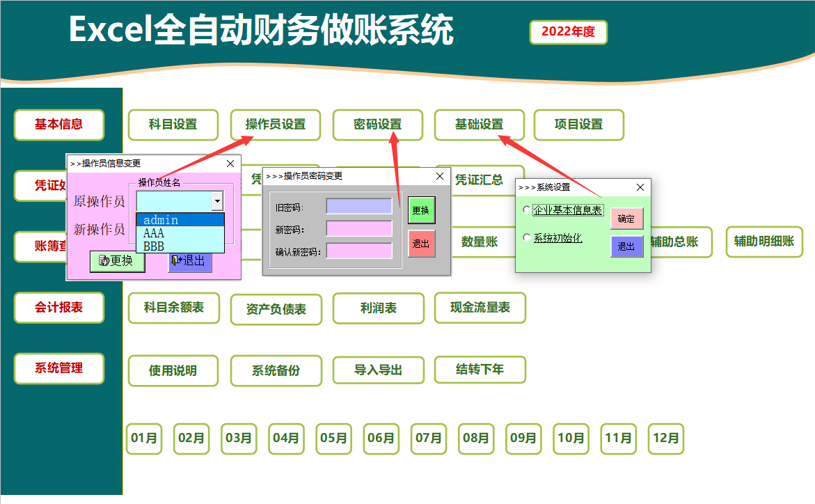Open the 现金流量表 cash flow statement
Viewport: 815px width, 504px height.
(480, 308)
